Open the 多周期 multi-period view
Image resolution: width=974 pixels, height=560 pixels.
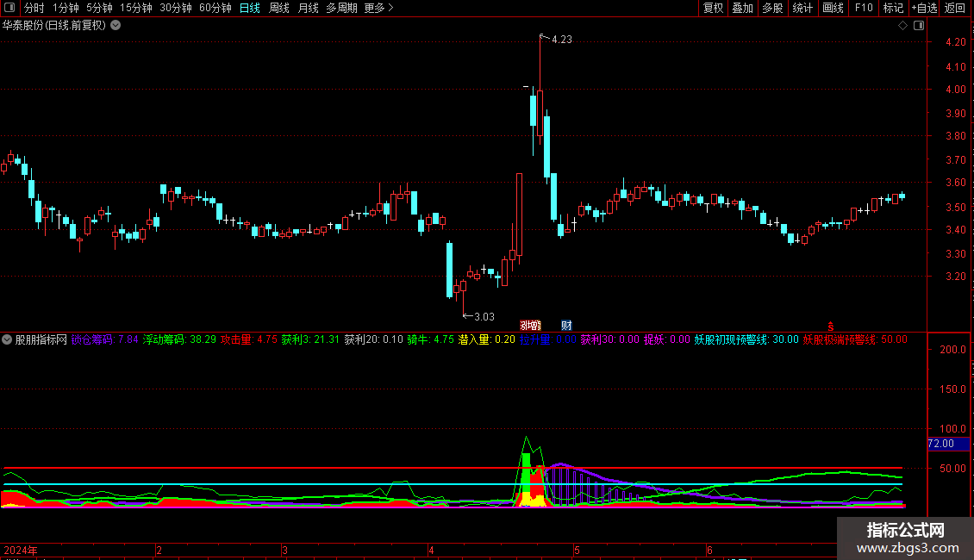click(341, 8)
